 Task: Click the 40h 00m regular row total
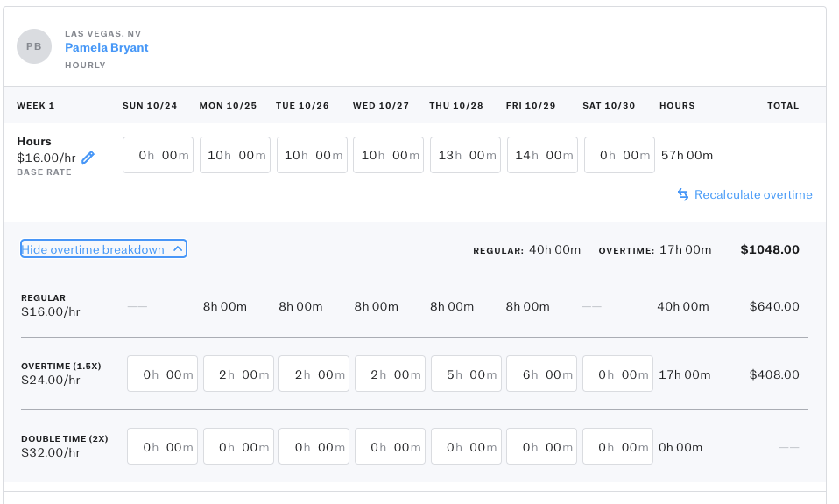(x=683, y=306)
